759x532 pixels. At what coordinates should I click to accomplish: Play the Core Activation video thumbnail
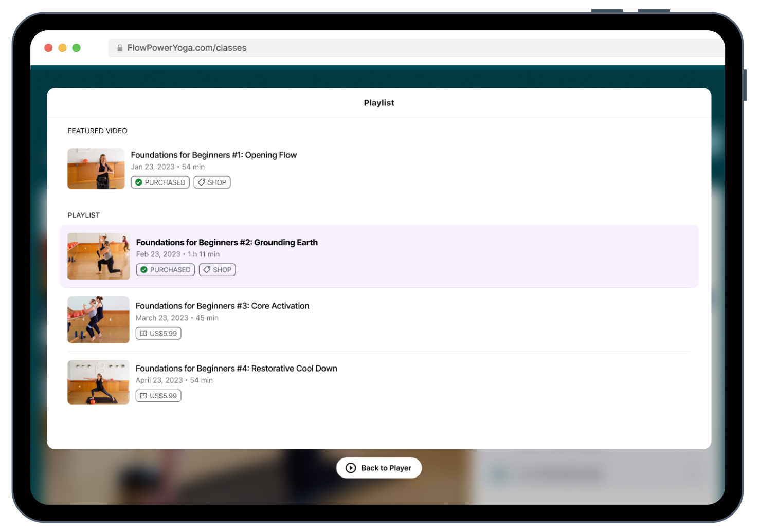98,319
